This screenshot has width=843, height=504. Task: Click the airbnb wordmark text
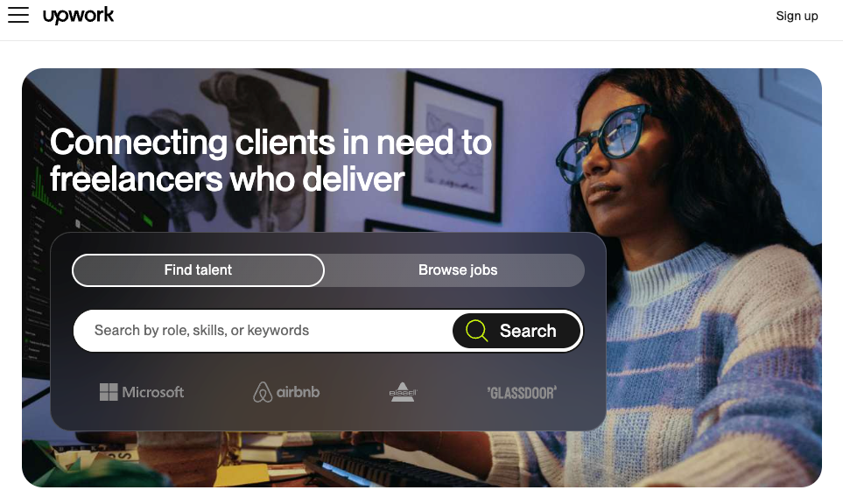point(298,392)
